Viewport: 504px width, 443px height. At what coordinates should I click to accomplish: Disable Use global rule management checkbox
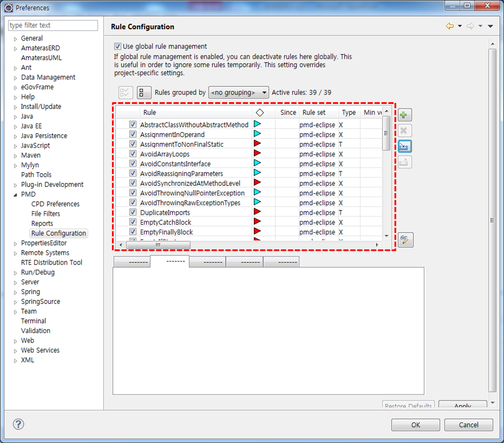pyautogui.click(x=118, y=46)
